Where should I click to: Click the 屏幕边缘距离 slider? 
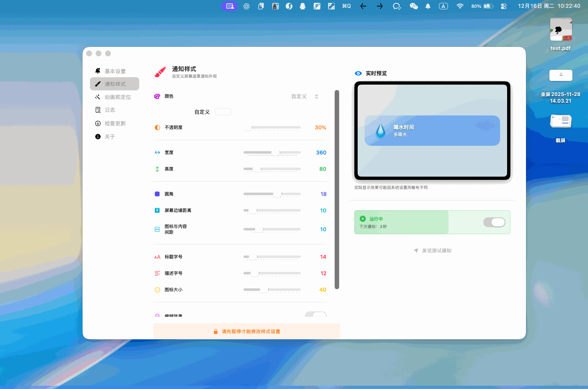click(272, 210)
